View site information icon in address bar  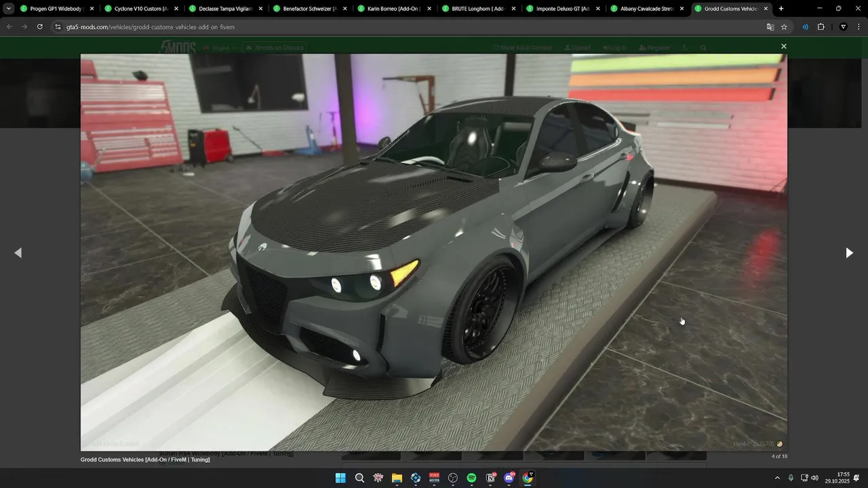pyautogui.click(x=58, y=26)
